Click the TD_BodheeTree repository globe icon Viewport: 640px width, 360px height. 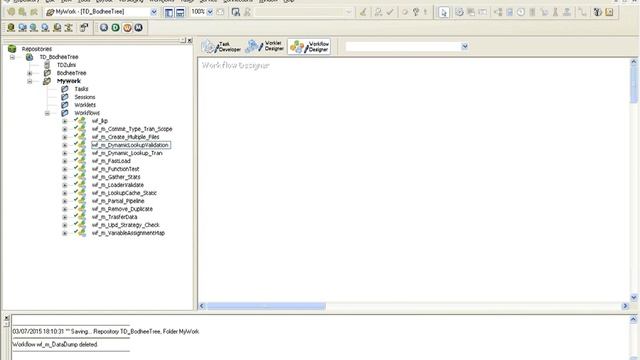(29, 57)
